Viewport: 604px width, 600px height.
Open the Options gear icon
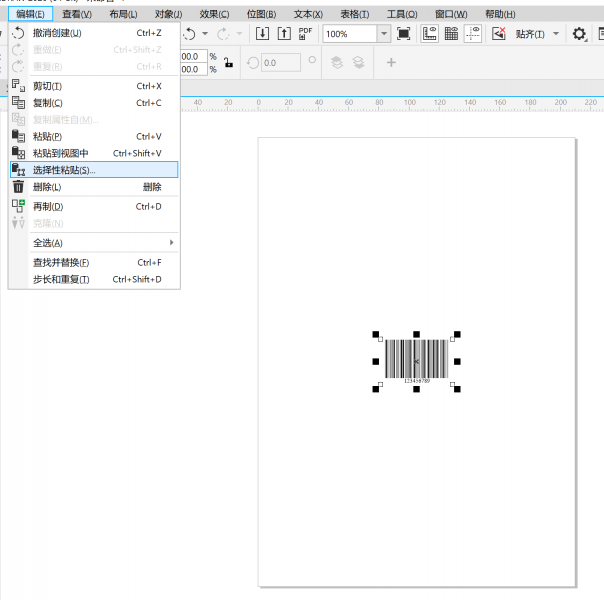(x=579, y=34)
